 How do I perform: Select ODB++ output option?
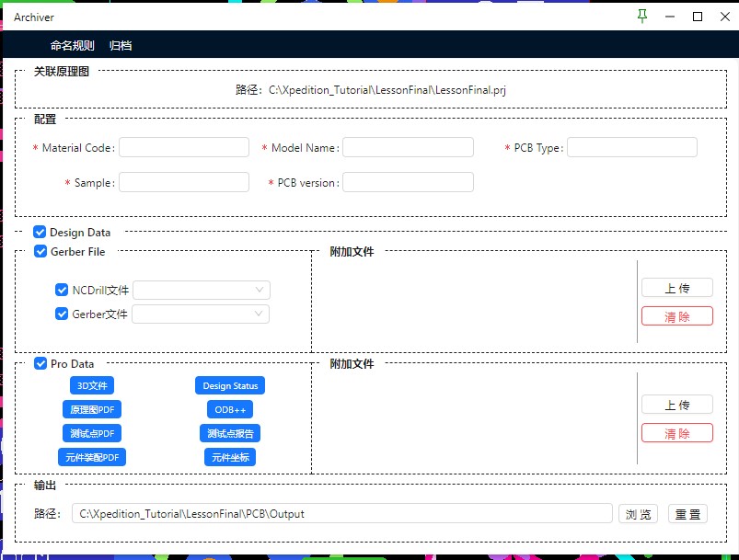coord(229,409)
